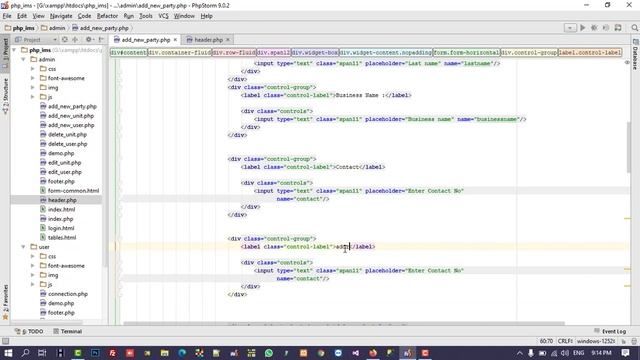Open Search Everywhere magnifier icon

click(634, 28)
